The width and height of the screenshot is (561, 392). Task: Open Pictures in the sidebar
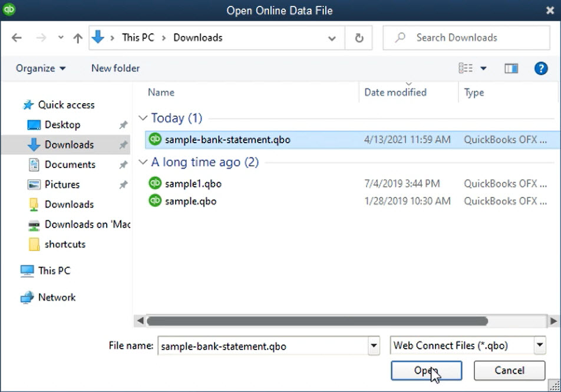pyautogui.click(x=62, y=185)
